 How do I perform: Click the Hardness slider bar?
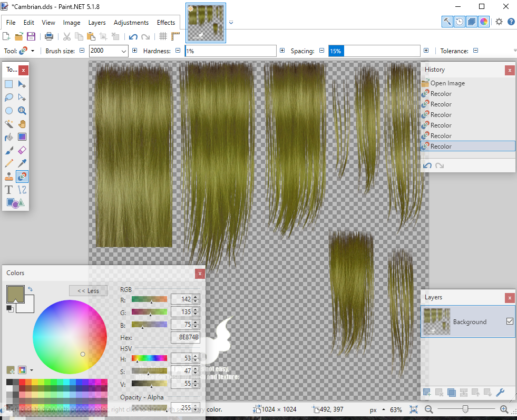pyautogui.click(x=230, y=51)
